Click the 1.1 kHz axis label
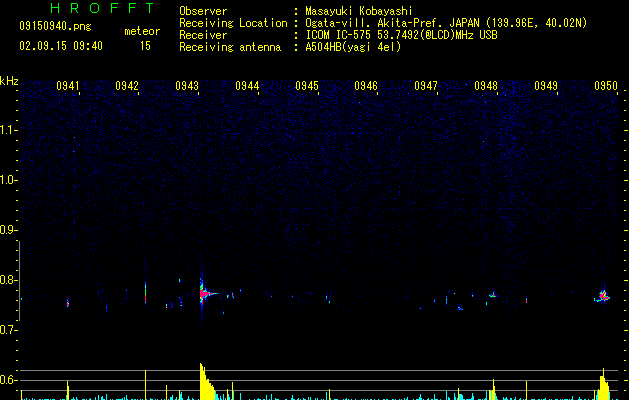The height and width of the screenshot is (400, 629). [8, 130]
